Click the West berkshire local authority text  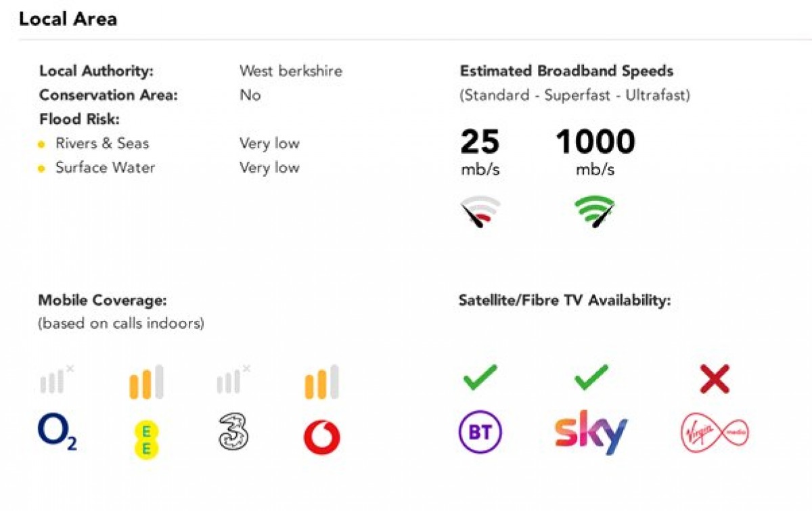pos(291,71)
